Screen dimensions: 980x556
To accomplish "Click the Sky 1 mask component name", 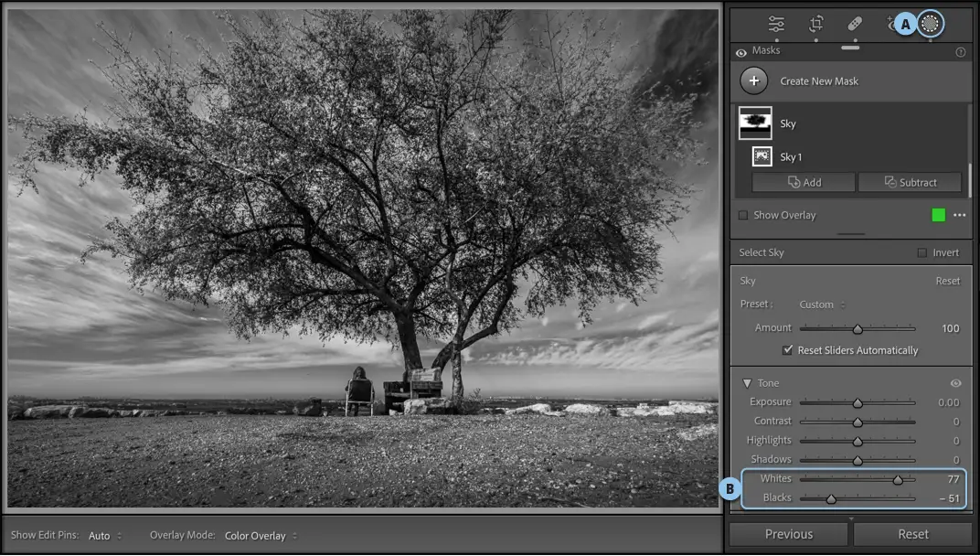I will pyautogui.click(x=791, y=157).
